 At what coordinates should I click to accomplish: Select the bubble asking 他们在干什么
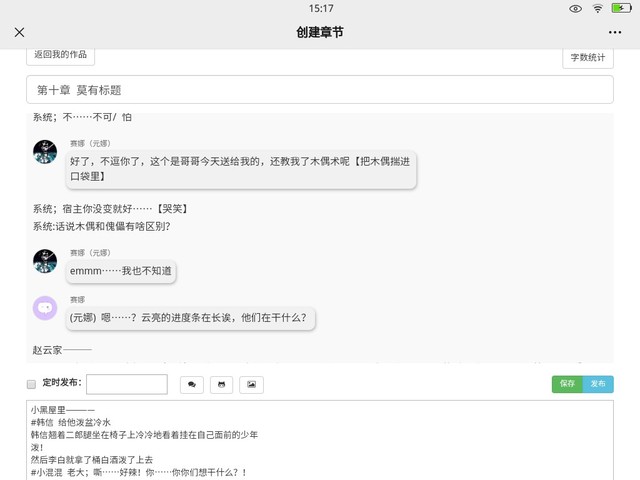[191, 319]
